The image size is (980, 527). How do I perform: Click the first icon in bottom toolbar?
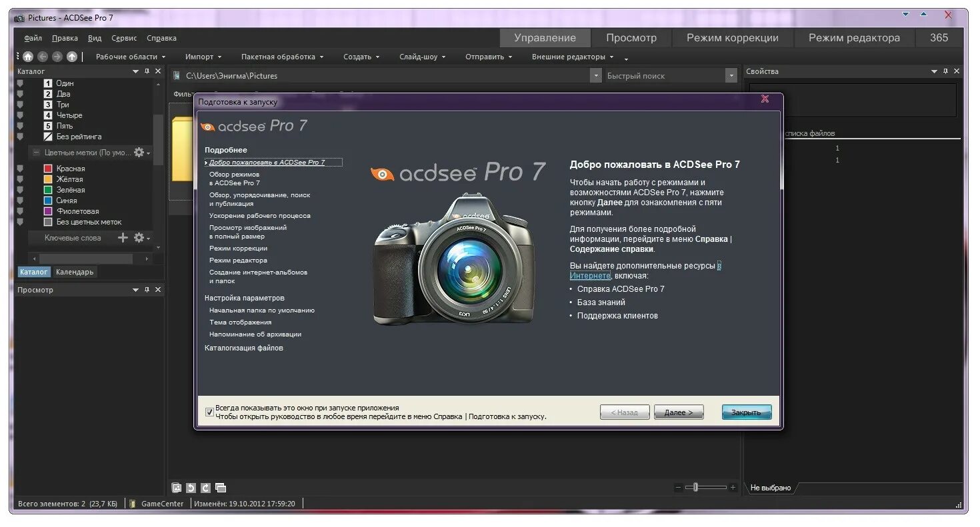point(177,488)
